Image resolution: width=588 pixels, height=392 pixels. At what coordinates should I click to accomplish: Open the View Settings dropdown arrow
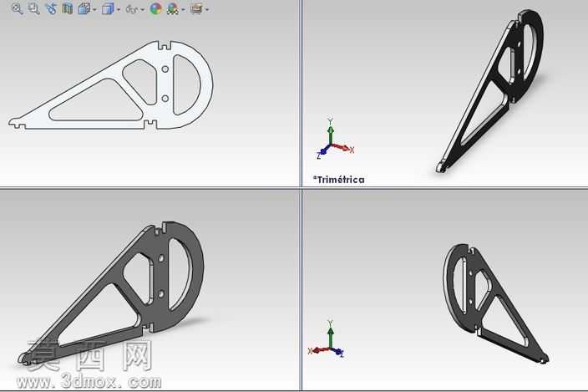pos(207,9)
